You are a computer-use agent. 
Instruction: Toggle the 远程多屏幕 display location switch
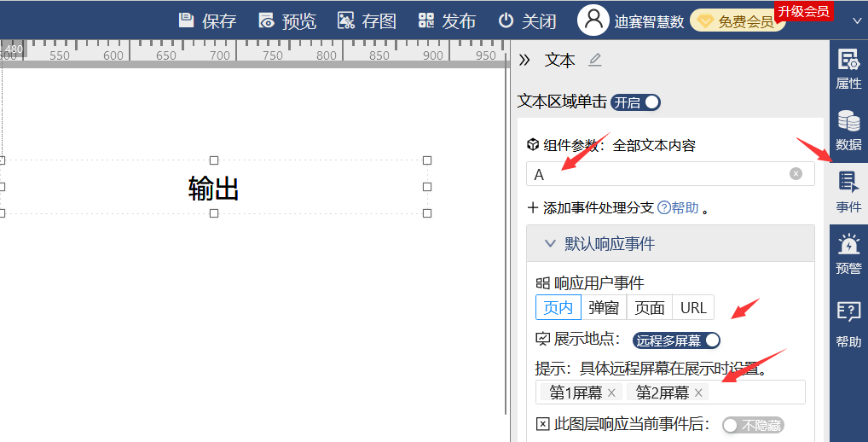click(x=676, y=340)
